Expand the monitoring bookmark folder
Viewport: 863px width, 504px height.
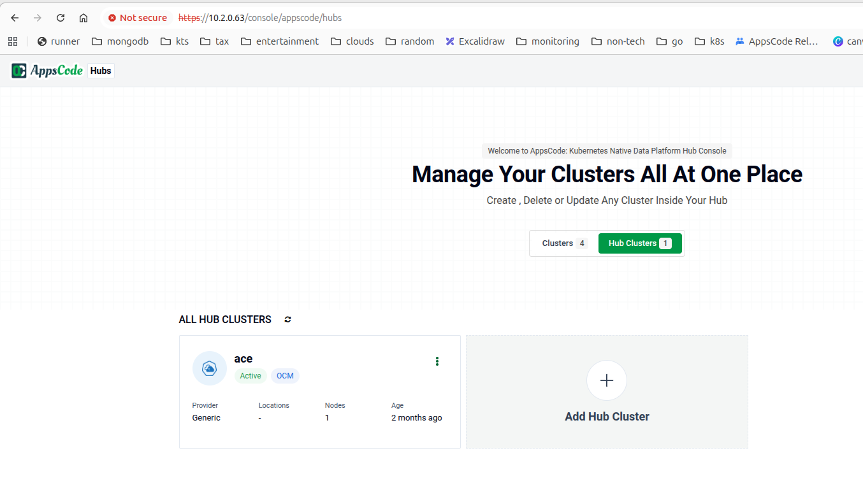tap(548, 41)
